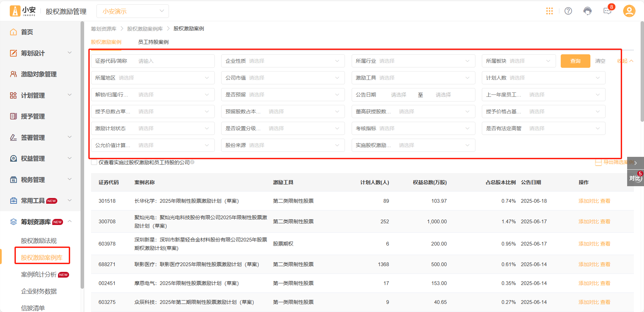644x312 pixels.
Task: Open the apps grid icon in header
Action: (x=549, y=11)
